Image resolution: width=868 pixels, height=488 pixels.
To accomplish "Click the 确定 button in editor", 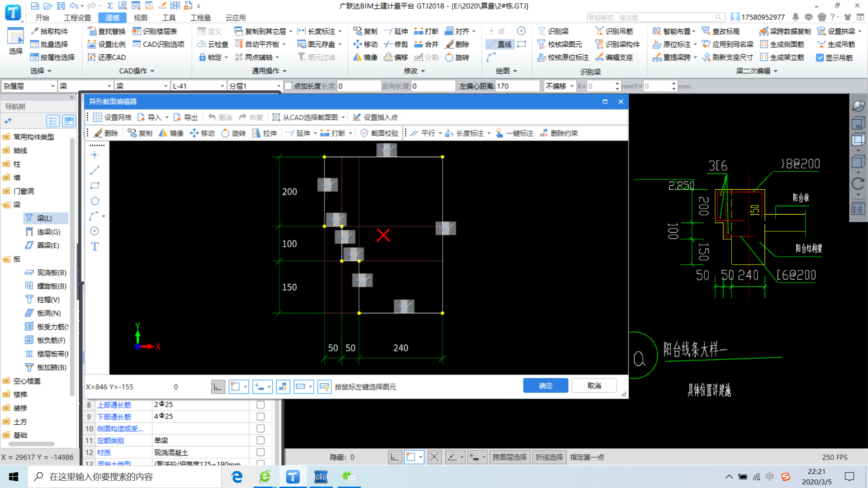I will (546, 386).
